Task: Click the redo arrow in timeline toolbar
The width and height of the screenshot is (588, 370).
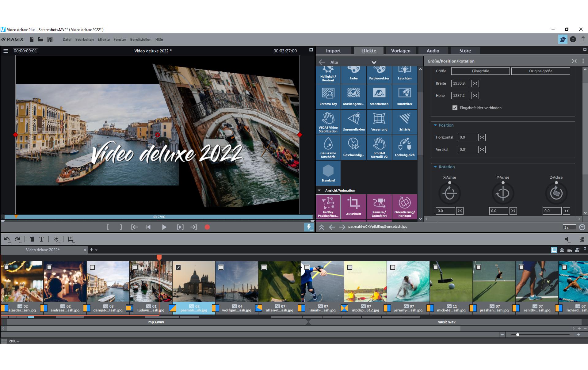Action: pos(18,239)
